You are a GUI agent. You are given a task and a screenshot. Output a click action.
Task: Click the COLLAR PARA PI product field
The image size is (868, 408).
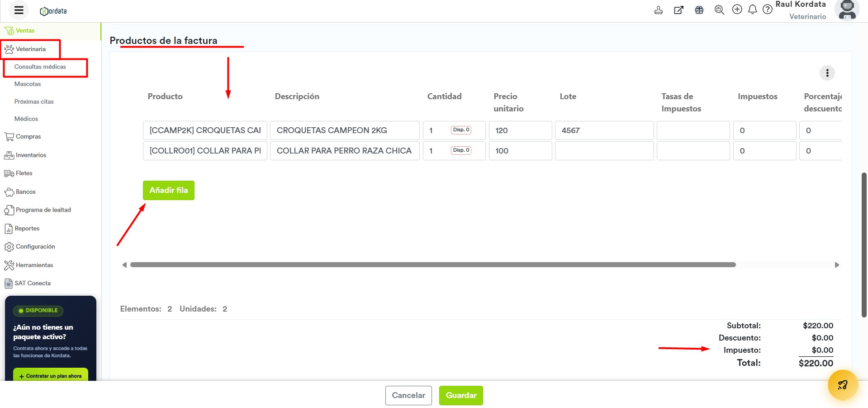[205, 151]
